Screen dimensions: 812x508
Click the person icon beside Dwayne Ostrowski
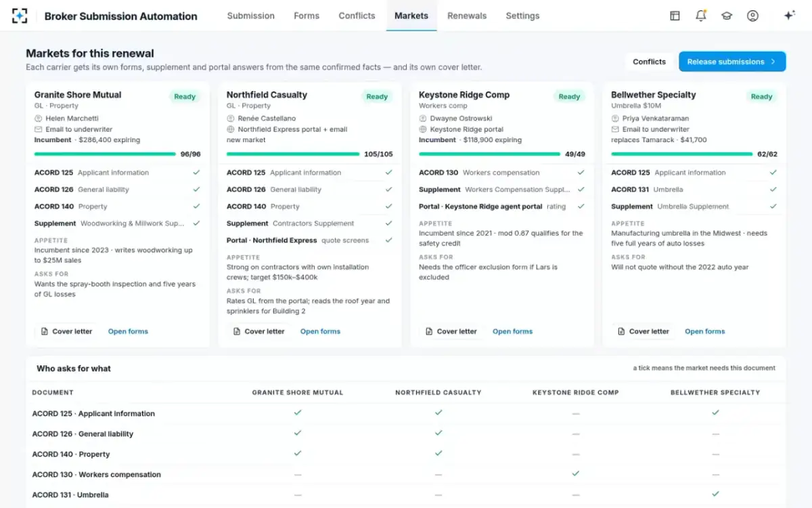pyautogui.click(x=422, y=119)
